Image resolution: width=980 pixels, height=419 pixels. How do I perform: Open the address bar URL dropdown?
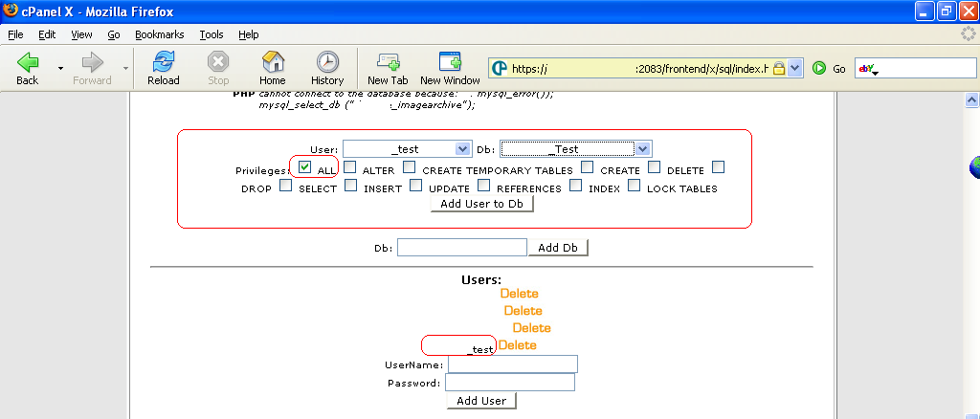pos(795,68)
